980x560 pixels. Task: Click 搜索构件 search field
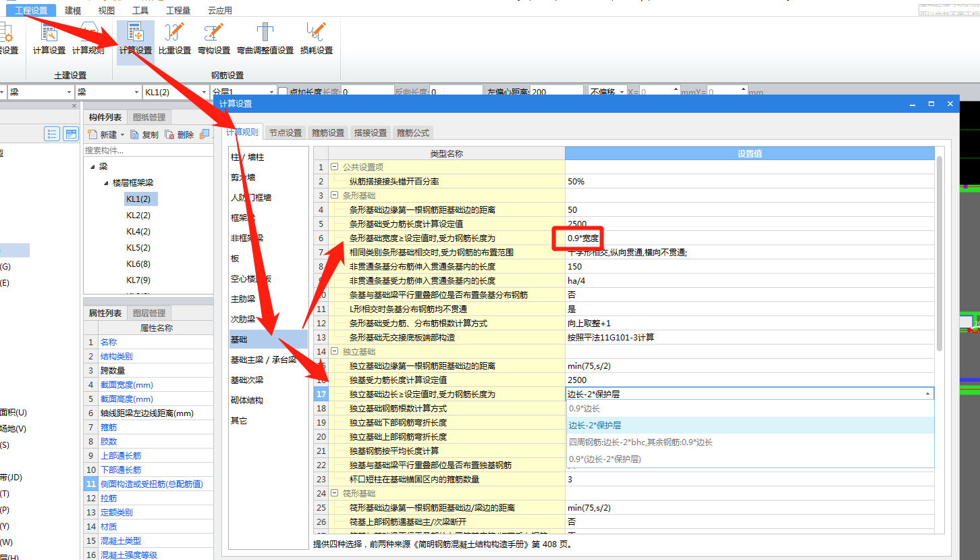pos(147,150)
